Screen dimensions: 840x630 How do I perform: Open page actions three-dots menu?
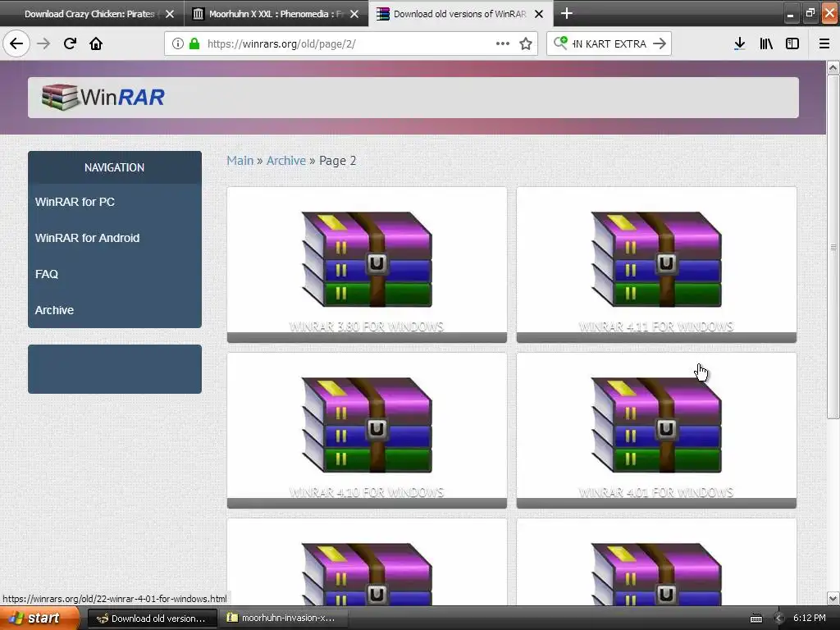point(503,44)
